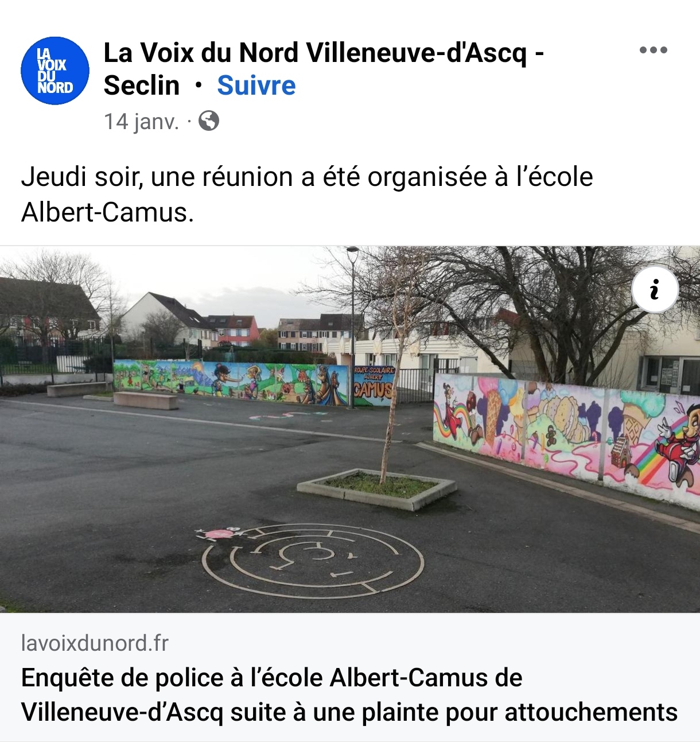Image resolution: width=700 pixels, height=742 pixels.
Task: Click the link preview card footer area
Action: (x=350, y=678)
